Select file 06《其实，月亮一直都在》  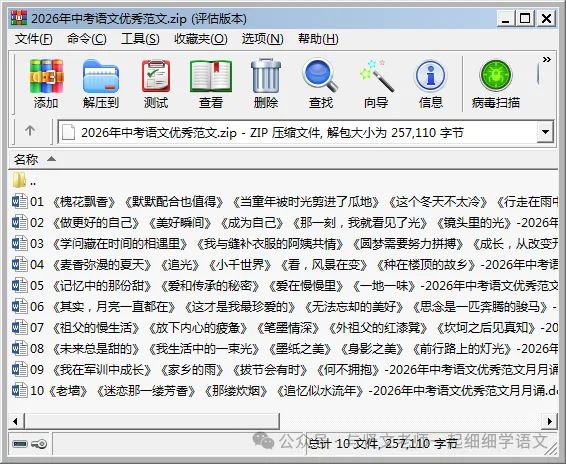click(x=285, y=306)
